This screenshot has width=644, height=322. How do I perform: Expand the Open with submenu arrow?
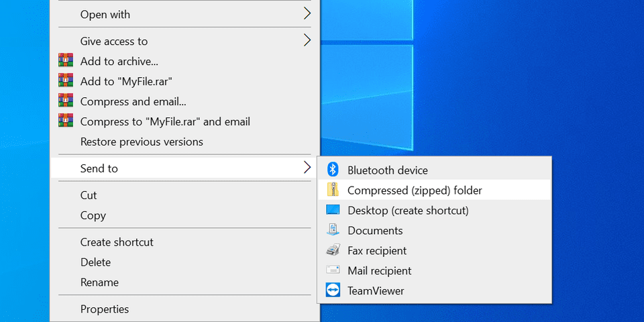pyautogui.click(x=307, y=13)
